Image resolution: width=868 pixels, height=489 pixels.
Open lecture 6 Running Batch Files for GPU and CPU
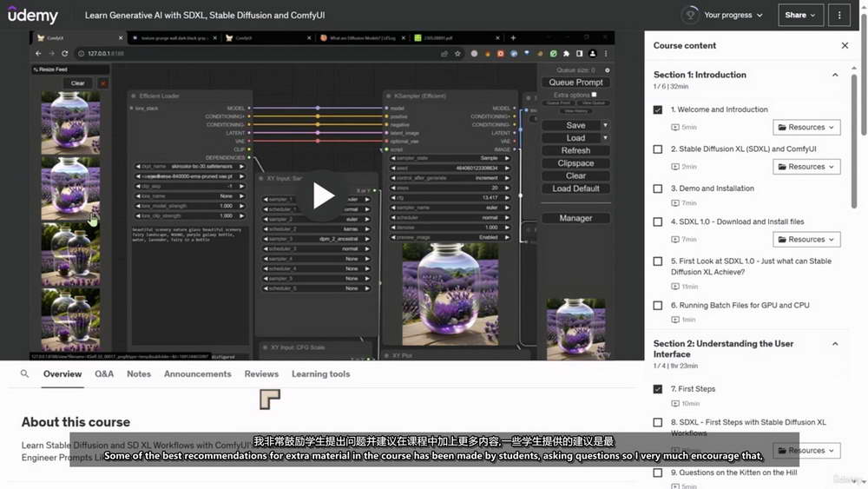point(740,305)
